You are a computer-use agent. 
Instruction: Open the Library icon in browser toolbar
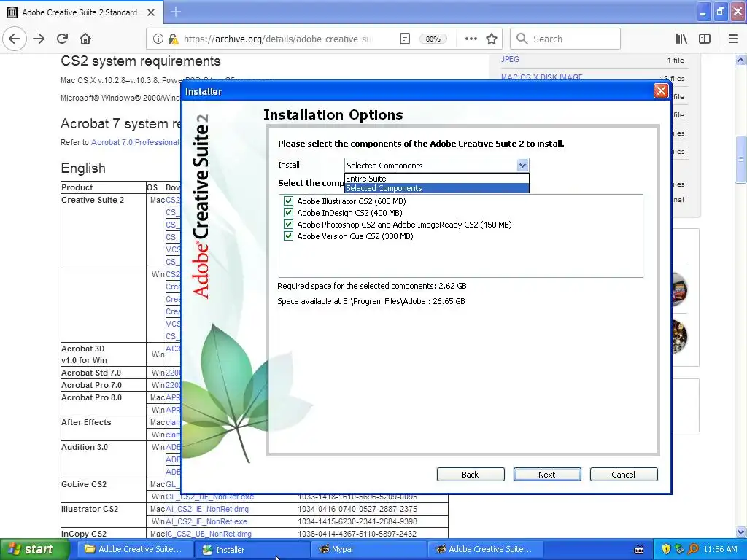(682, 39)
